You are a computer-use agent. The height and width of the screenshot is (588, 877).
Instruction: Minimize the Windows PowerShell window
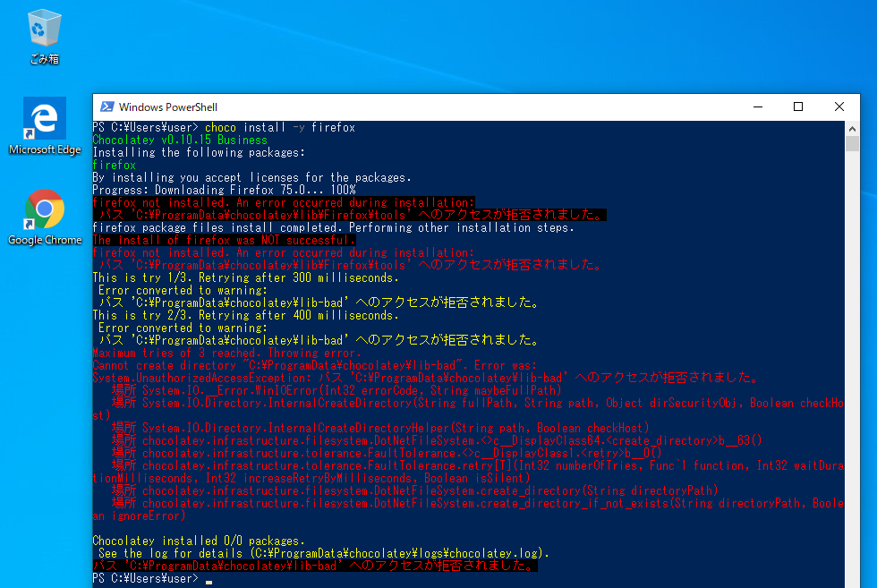click(x=758, y=107)
